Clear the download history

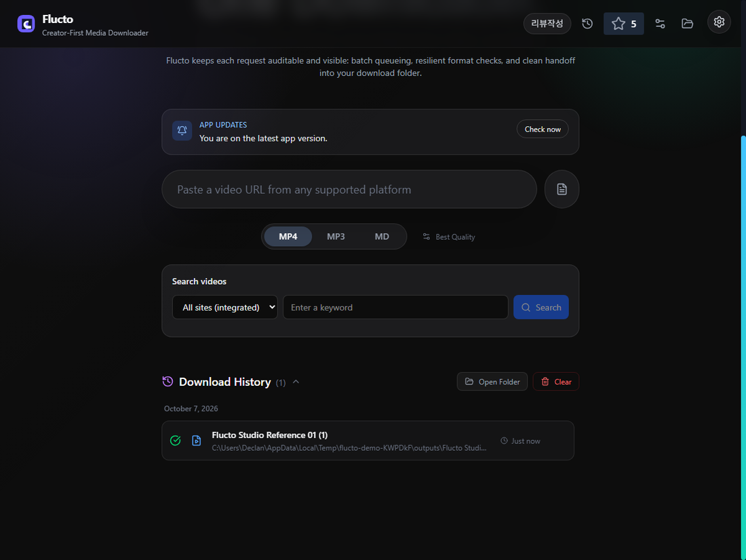[555, 382]
